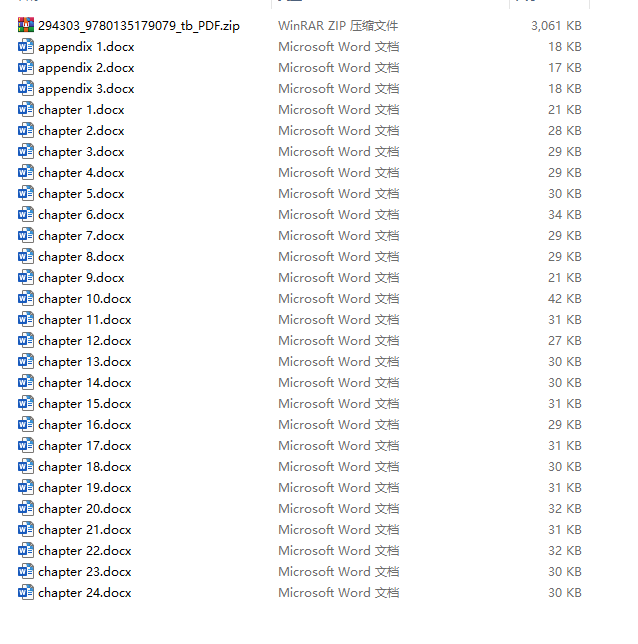Click the WinRAR ZIP 压缩文件 type cell
This screenshot has width=638, height=644.
pyautogui.click(x=338, y=25)
